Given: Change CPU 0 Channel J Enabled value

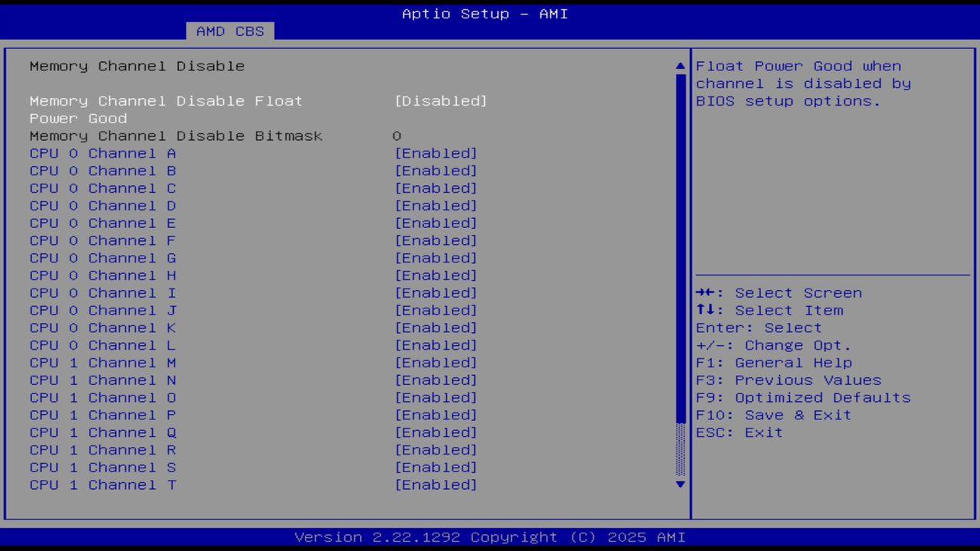Looking at the screenshot, I should click(436, 311).
